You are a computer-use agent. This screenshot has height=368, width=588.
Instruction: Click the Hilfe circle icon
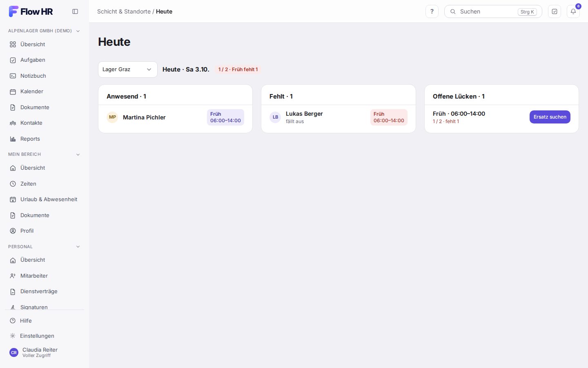[13, 321]
